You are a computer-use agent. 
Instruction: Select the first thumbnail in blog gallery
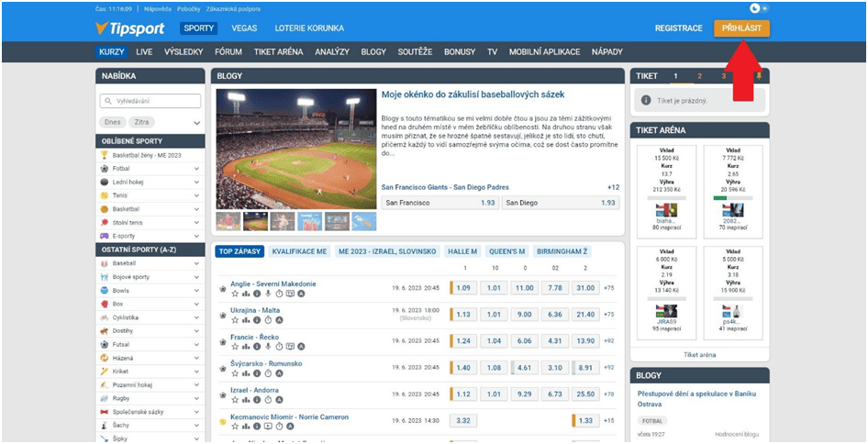pyautogui.click(x=228, y=221)
